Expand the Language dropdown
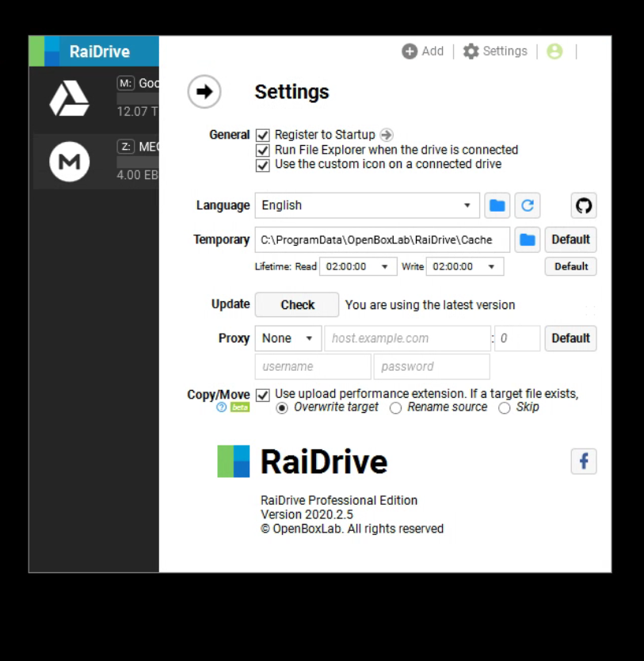This screenshot has width=644, height=661. (367, 205)
